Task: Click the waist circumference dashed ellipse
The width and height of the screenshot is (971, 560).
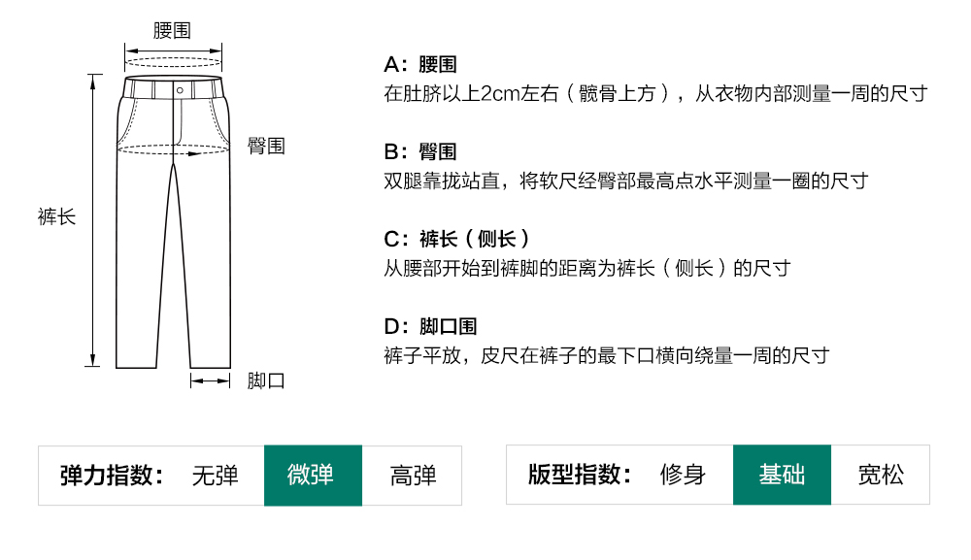Action: pyautogui.click(x=173, y=62)
